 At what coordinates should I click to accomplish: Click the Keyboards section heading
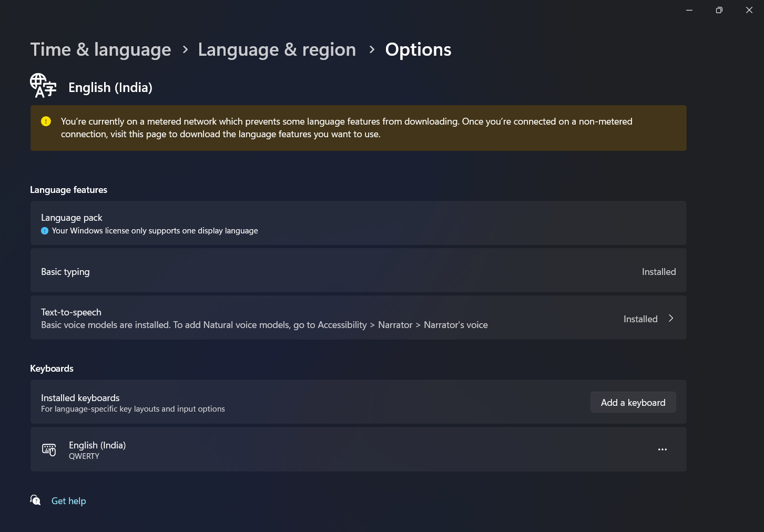(x=52, y=369)
